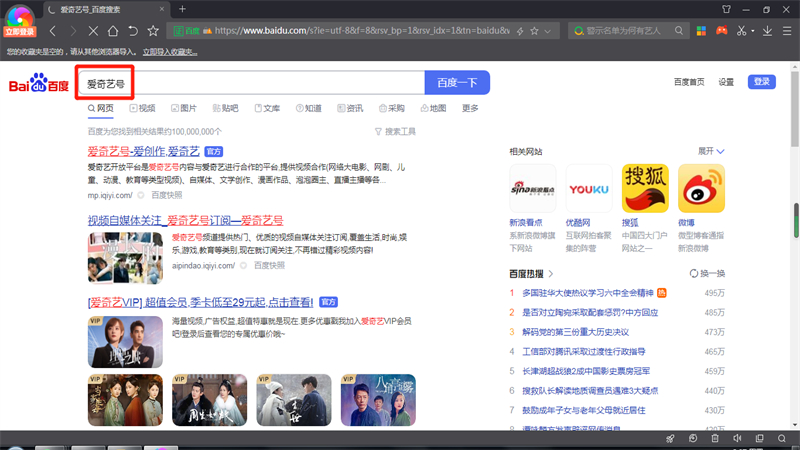Expand screenshot tool dropdown arrow
Image resolution: width=800 pixels, height=450 pixels.
(x=753, y=31)
